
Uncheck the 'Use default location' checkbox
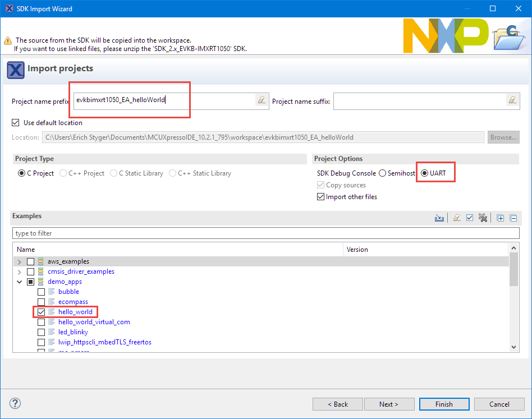(x=16, y=123)
